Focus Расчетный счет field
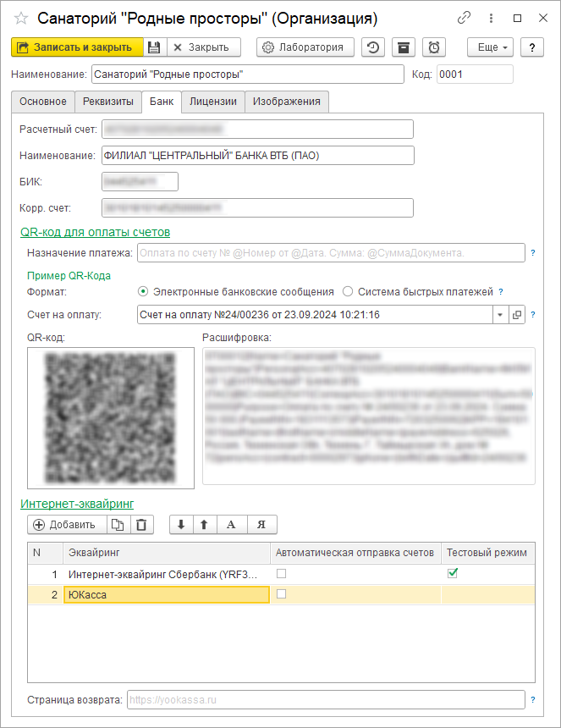 coord(257,129)
